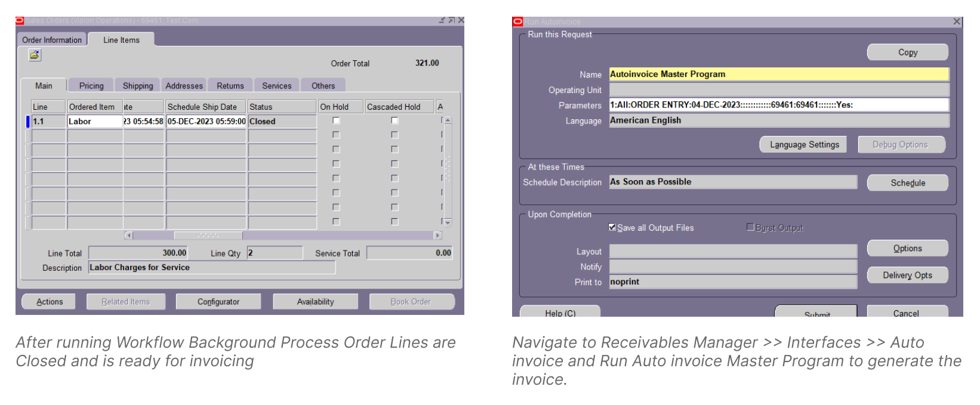
Task: Click the Status cell showing Closed
Action: coord(282,121)
